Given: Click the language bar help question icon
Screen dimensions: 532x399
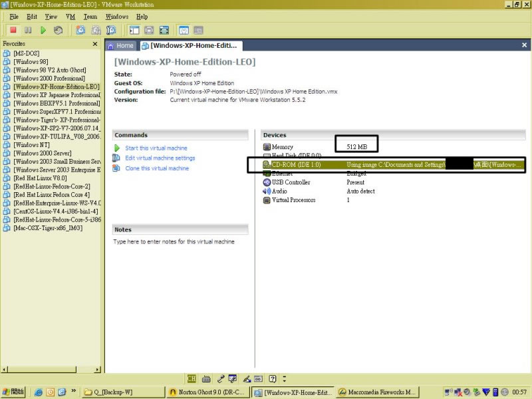Looking at the screenshot, I should coord(273,378).
